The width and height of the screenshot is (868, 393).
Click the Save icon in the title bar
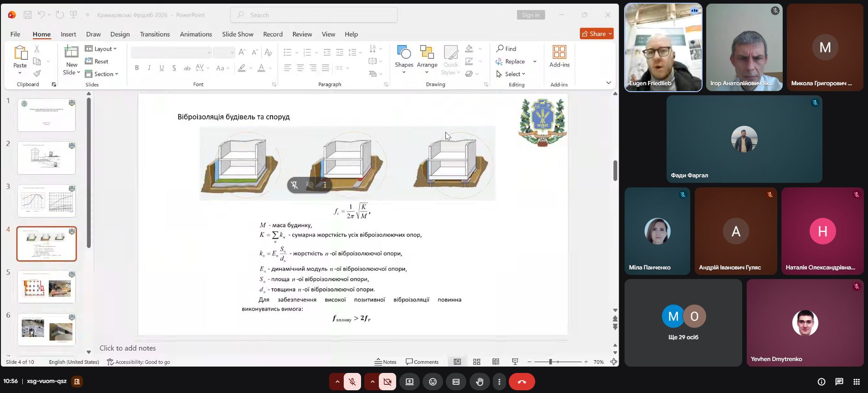coord(27,15)
